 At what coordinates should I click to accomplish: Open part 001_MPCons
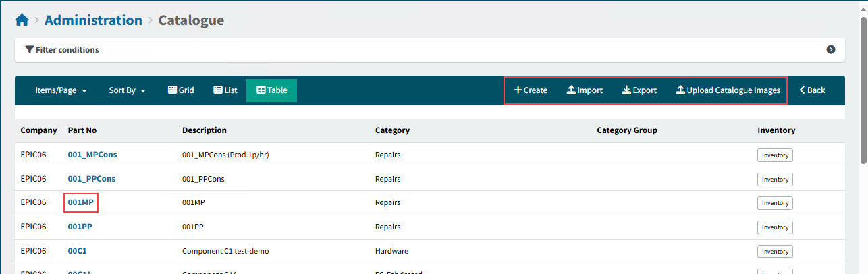[x=92, y=155]
